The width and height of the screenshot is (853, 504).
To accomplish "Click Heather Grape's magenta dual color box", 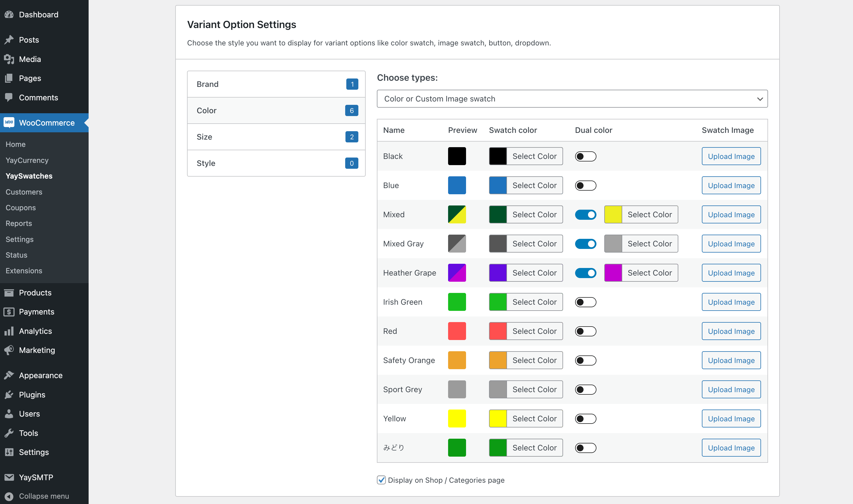I will pos(613,273).
